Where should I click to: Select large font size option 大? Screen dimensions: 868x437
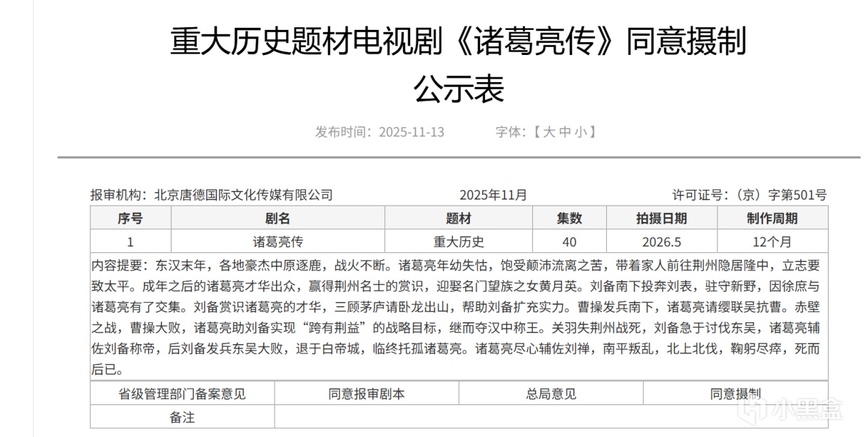click(550, 132)
